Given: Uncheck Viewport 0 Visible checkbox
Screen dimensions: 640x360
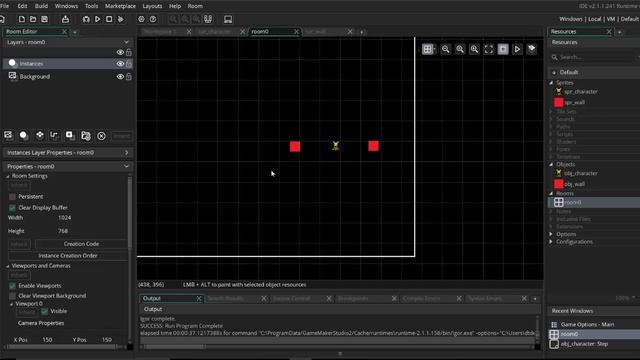Looking at the screenshot, I should pyautogui.click(x=44, y=311).
